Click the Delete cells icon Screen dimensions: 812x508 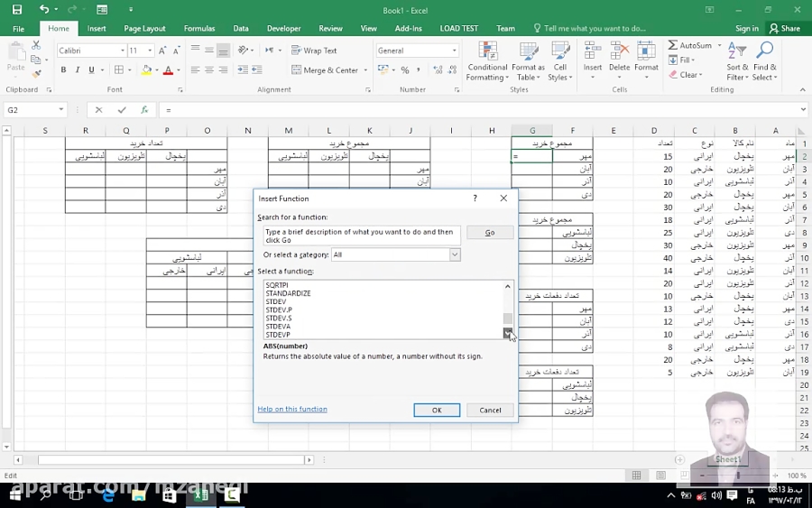click(619, 51)
